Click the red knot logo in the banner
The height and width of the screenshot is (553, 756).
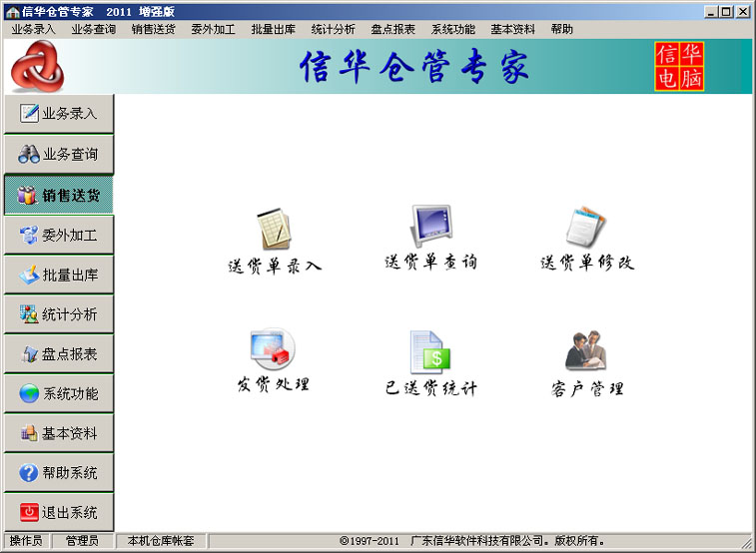(x=37, y=67)
